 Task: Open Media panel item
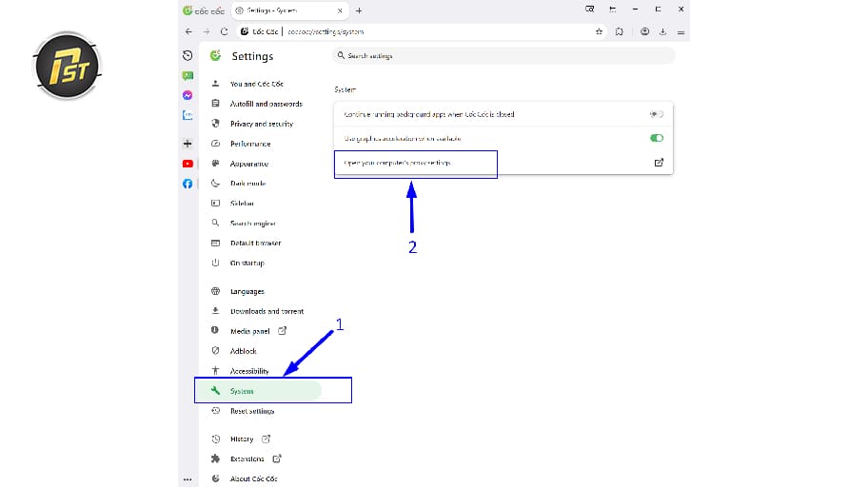coord(250,331)
